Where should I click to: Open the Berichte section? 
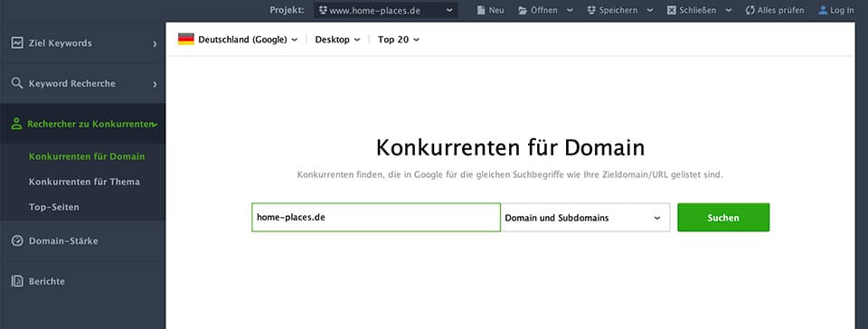pos(82,281)
